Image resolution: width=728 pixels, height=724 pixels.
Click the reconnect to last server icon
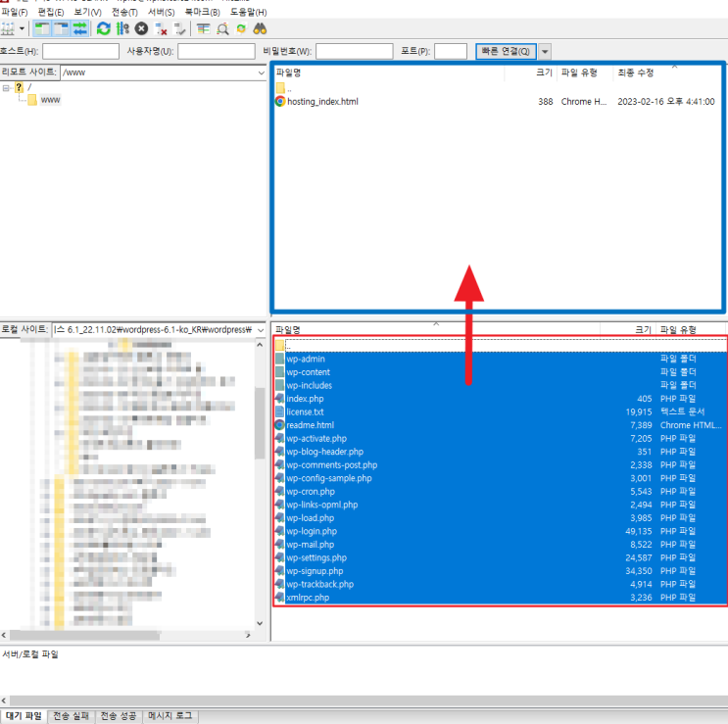coord(179,28)
